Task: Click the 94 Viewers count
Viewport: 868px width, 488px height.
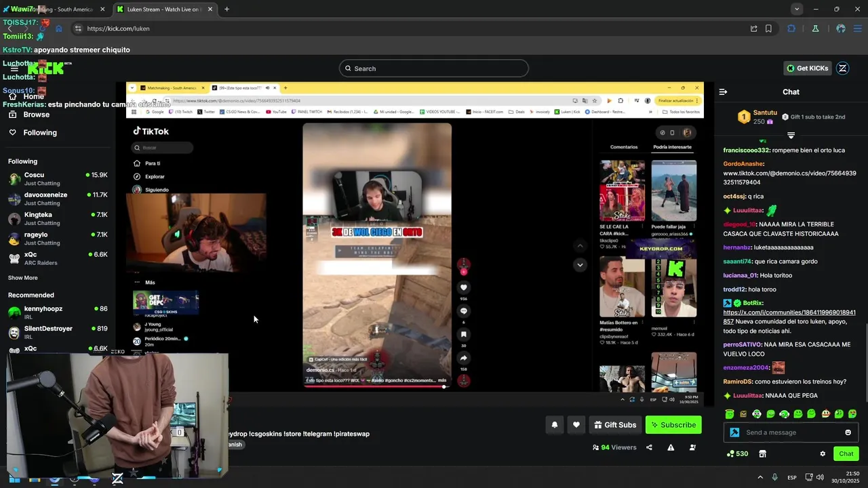Action: [614, 447]
